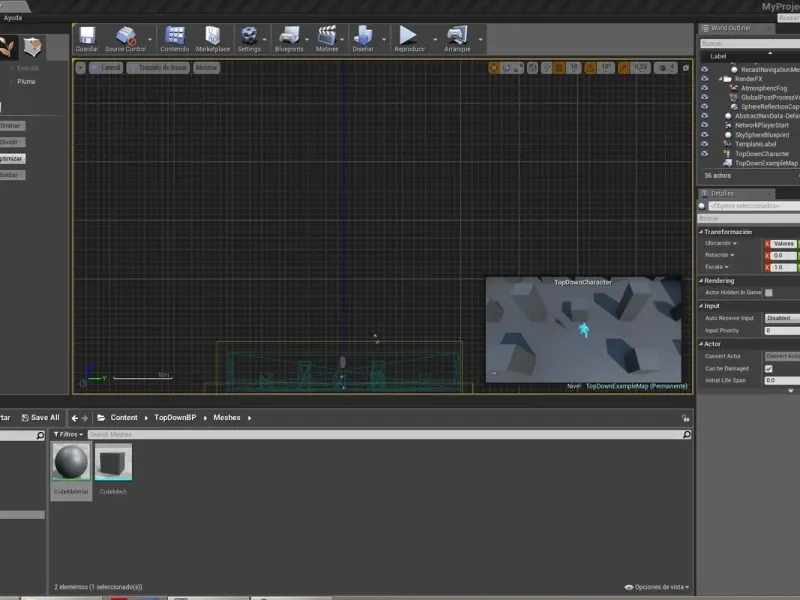
Task: Open the Reproducir options dropdown arrow
Action: click(435, 39)
